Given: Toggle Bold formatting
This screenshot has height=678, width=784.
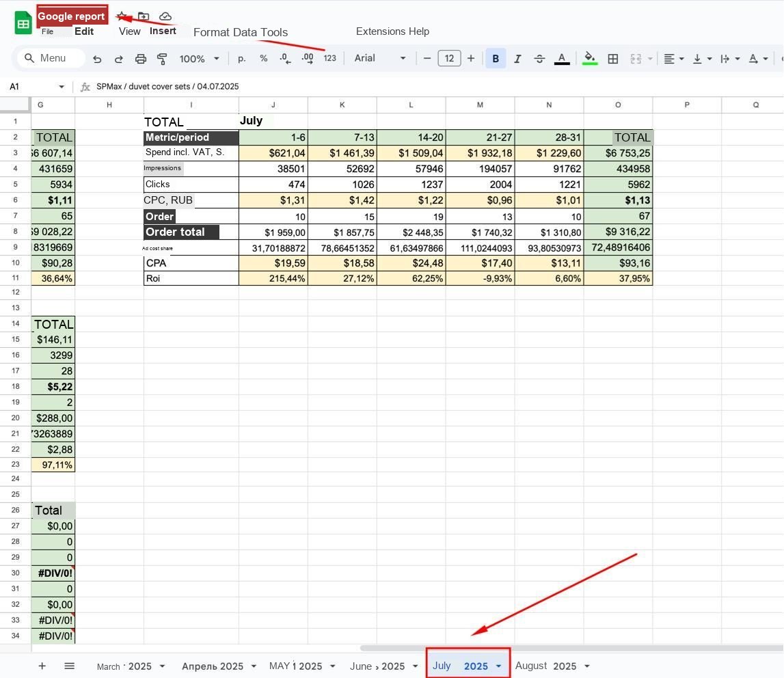Looking at the screenshot, I should 496,59.
